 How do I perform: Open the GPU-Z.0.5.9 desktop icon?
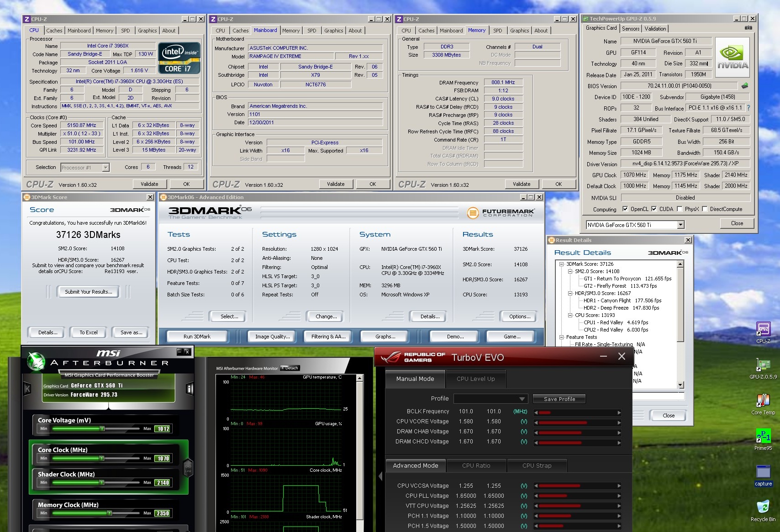coord(763,369)
